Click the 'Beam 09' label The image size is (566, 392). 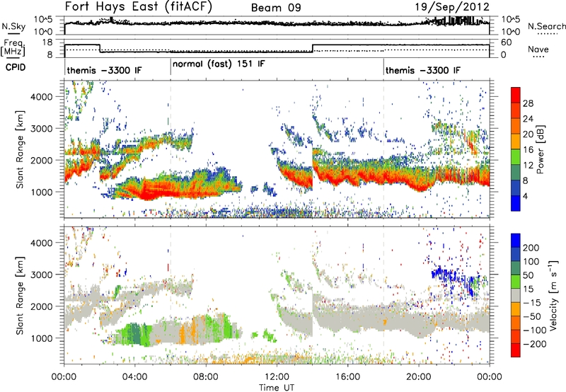pos(276,8)
